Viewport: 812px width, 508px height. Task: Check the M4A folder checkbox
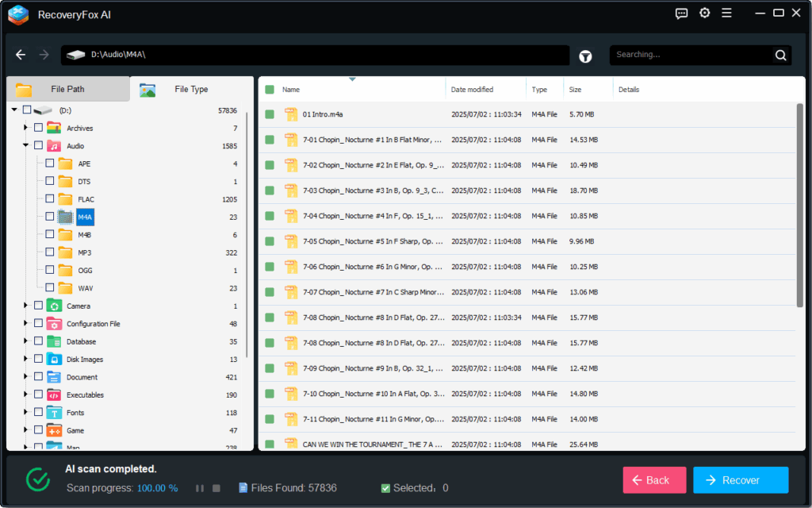pyautogui.click(x=50, y=216)
